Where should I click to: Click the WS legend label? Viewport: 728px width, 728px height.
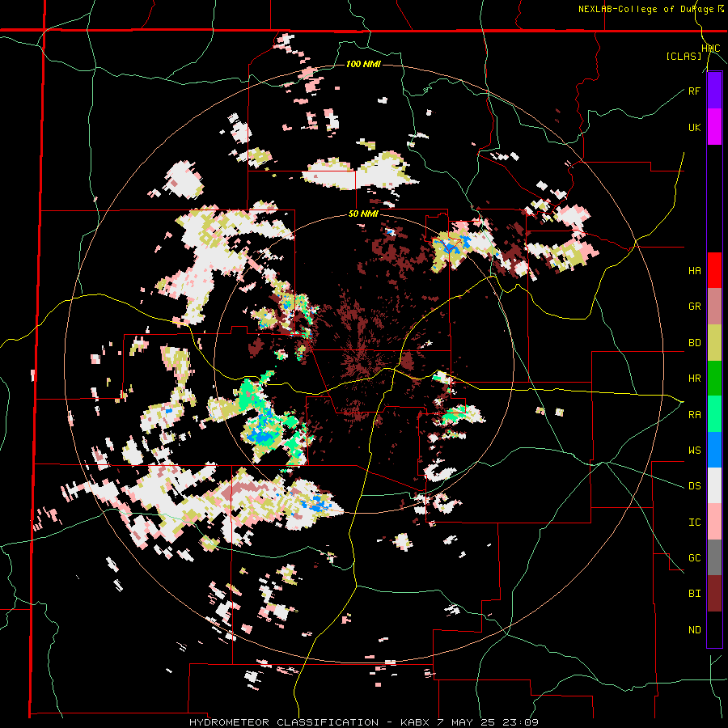[x=694, y=451]
